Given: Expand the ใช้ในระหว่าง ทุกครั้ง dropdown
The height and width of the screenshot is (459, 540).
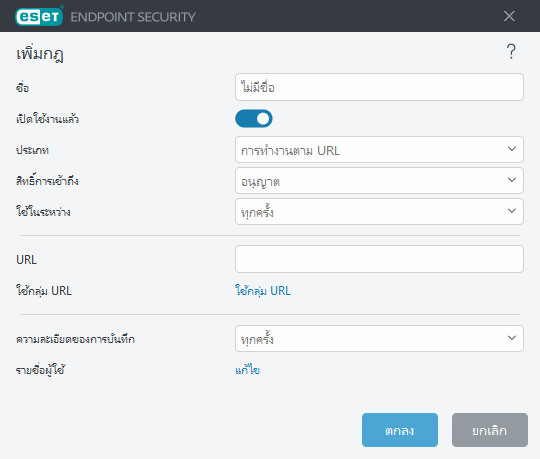Looking at the screenshot, I should pos(379,211).
